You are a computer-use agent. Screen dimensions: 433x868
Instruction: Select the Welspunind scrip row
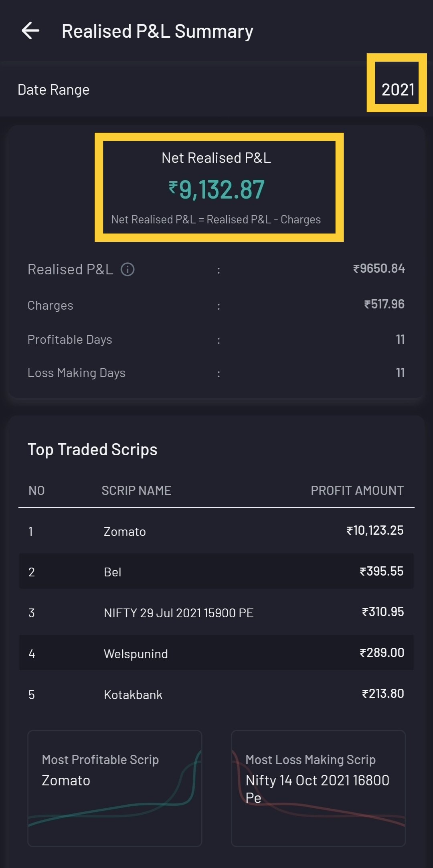pyautogui.click(x=216, y=653)
